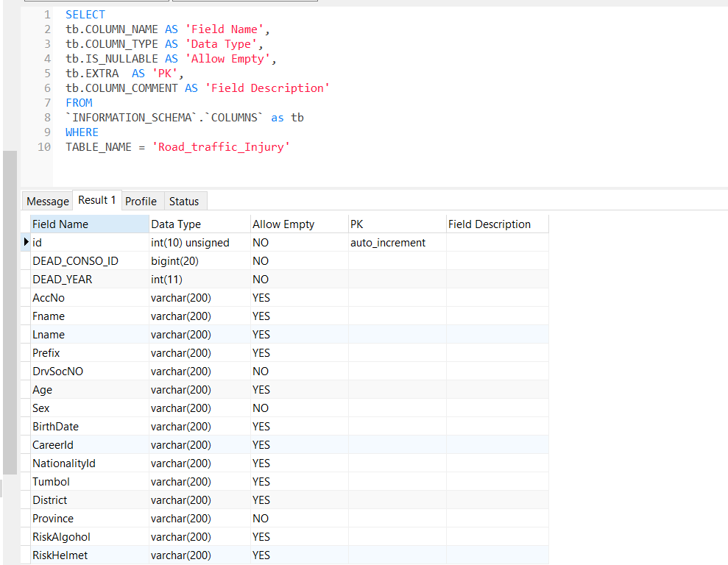Select the 'AccNo' cell
Viewport: 728px width, 565px height.
pos(90,298)
